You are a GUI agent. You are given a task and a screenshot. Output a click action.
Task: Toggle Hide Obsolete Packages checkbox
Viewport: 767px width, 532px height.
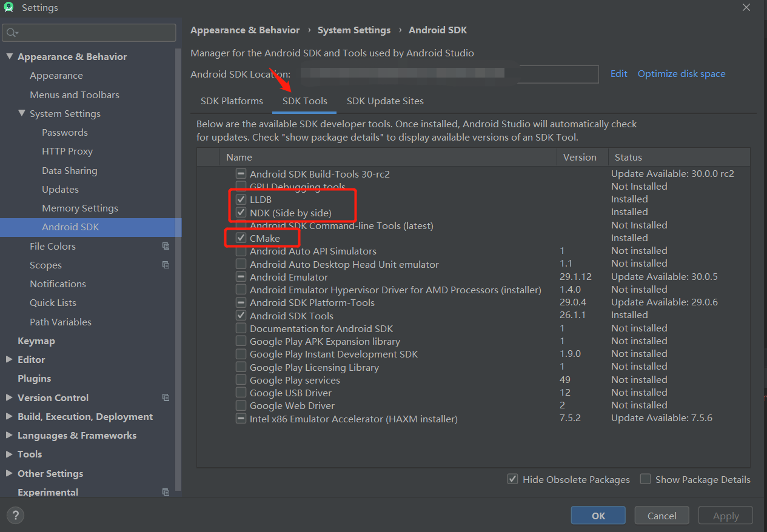click(x=513, y=479)
